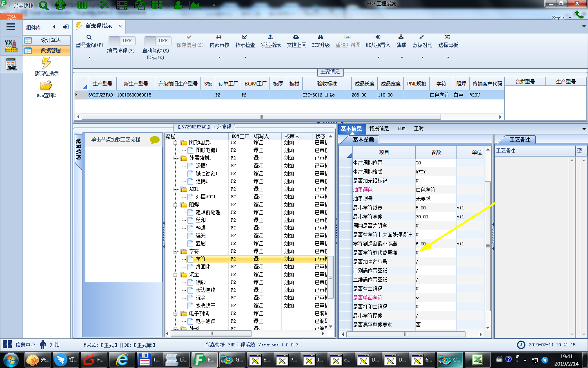Click 选择母板 shuffle icon
This screenshot has width=588, height=368.
point(448,37)
